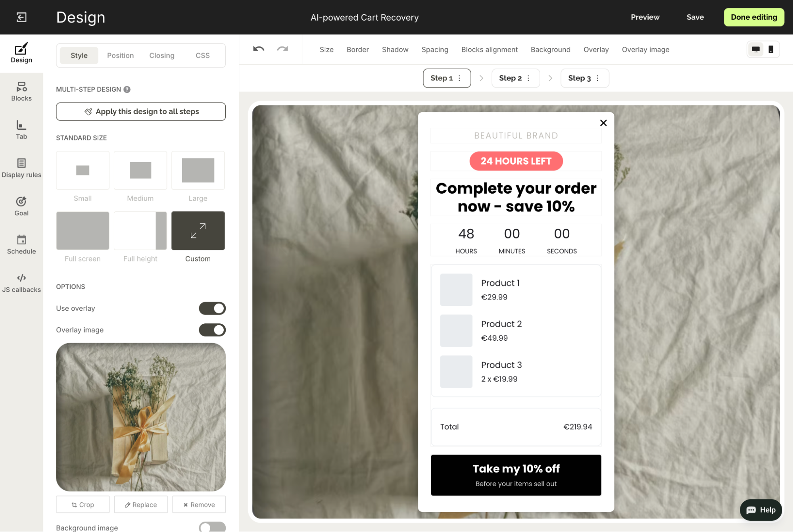The width and height of the screenshot is (793, 532).
Task: Click the Preview button
Action: [645, 17]
